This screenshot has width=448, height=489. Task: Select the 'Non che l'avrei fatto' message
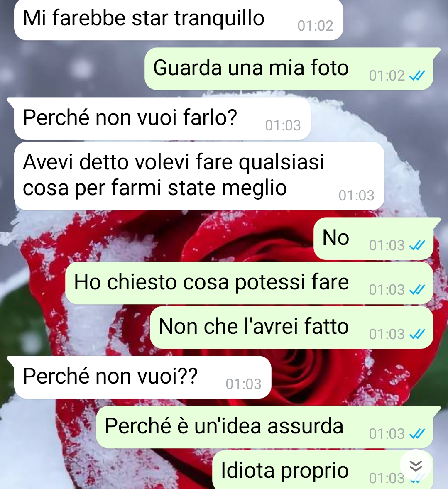coord(292,328)
